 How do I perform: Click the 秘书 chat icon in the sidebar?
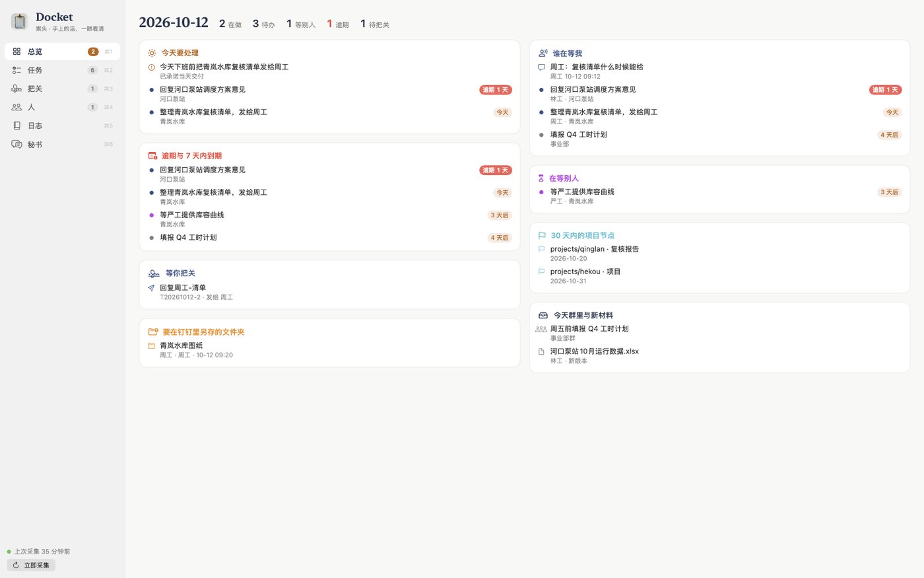pyautogui.click(x=16, y=144)
